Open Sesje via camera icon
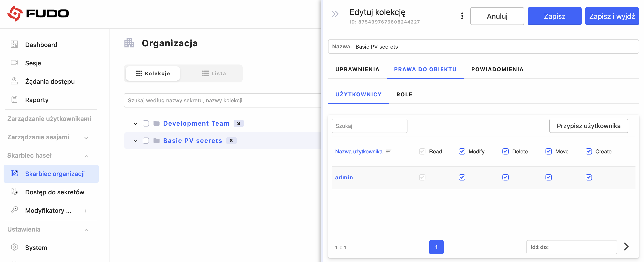The width and height of the screenshot is (644, 262). 14,63
